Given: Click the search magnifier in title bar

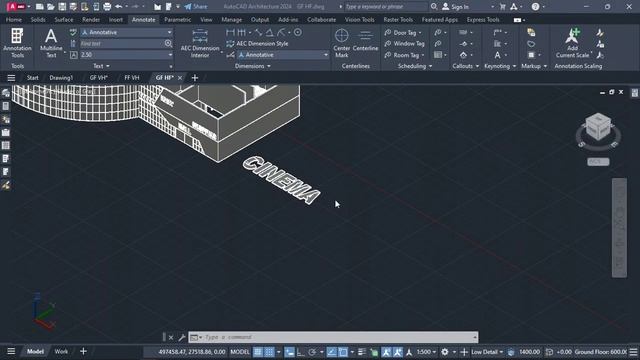Looking at the screenshot, I should click(434, 7).
